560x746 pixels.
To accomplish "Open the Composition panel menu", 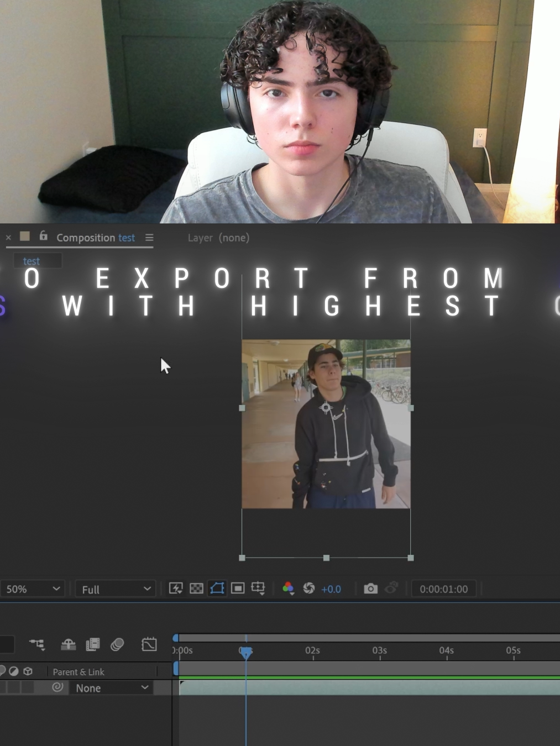I will 149,237.
